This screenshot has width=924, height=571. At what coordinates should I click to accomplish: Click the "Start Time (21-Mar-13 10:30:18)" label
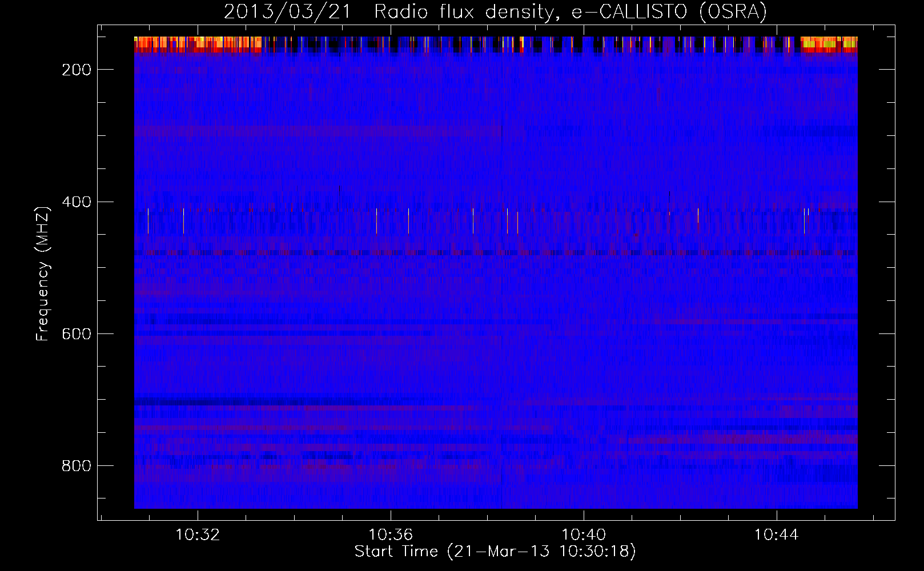495,552
